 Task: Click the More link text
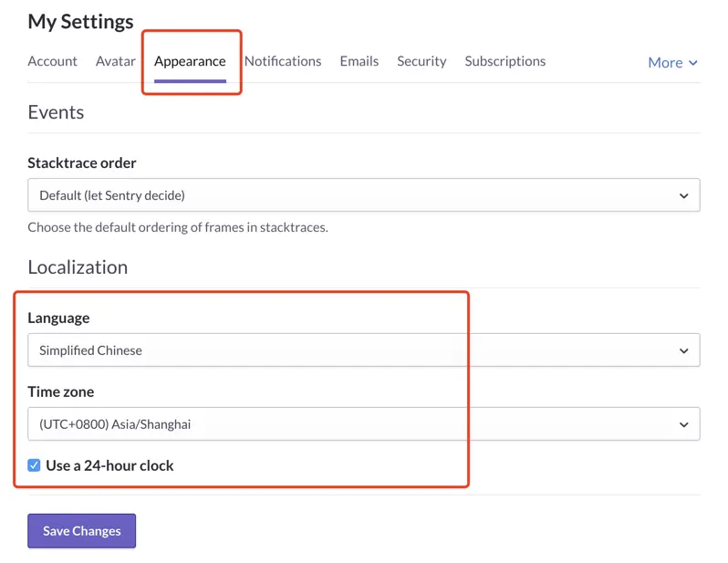[x=665, y=62]
